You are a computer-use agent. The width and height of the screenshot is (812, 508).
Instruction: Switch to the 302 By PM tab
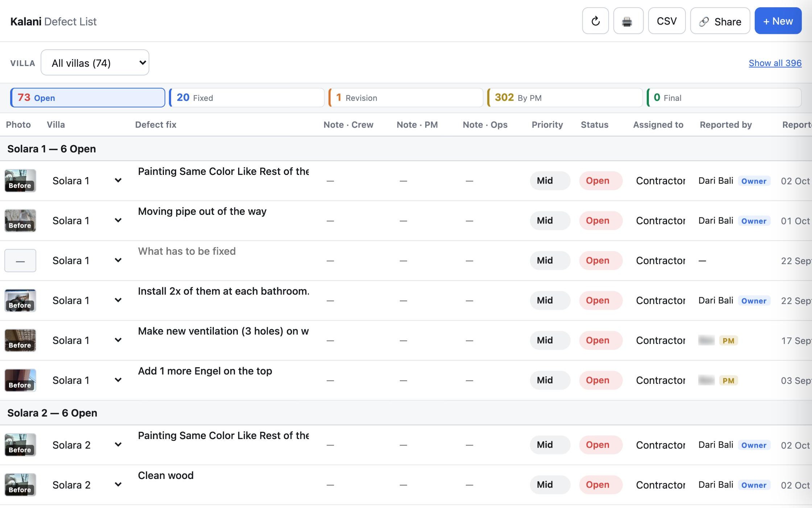pos(565,98)
